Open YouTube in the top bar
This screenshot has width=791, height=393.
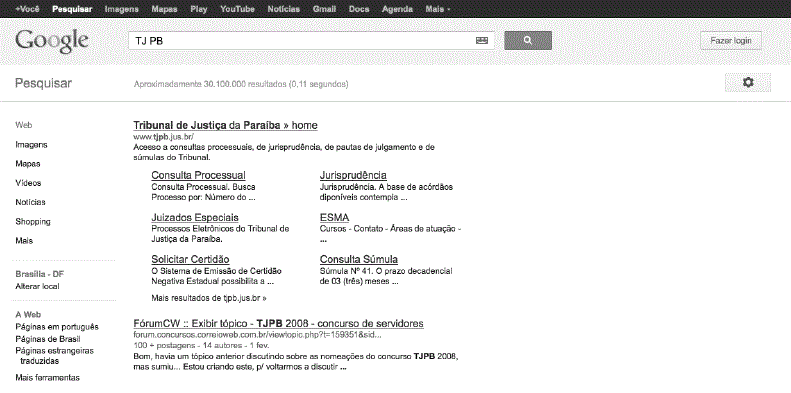[237, 9]
